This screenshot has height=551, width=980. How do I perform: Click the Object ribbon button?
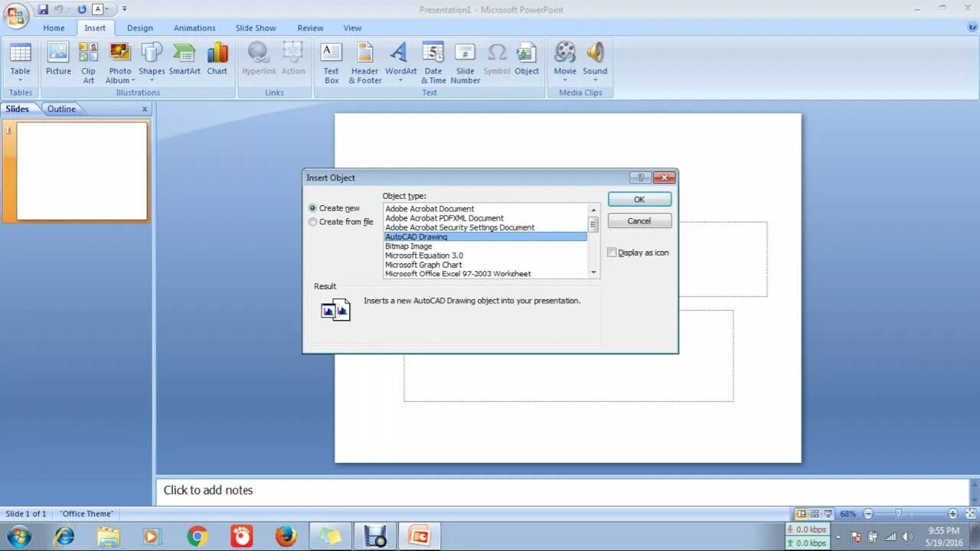(527, 59)
